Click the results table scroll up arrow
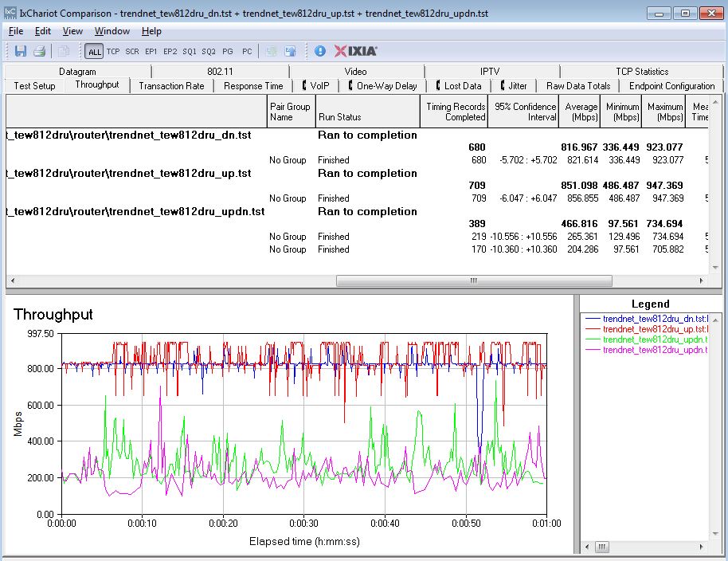 point(715,102)
